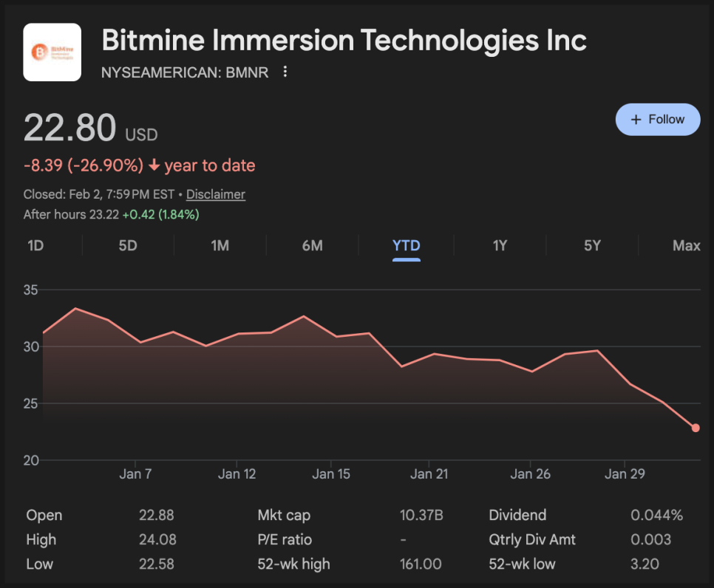The image size is (714, 588).
Task: Show the 1Y price chart
Action: (x=500, y=245)
